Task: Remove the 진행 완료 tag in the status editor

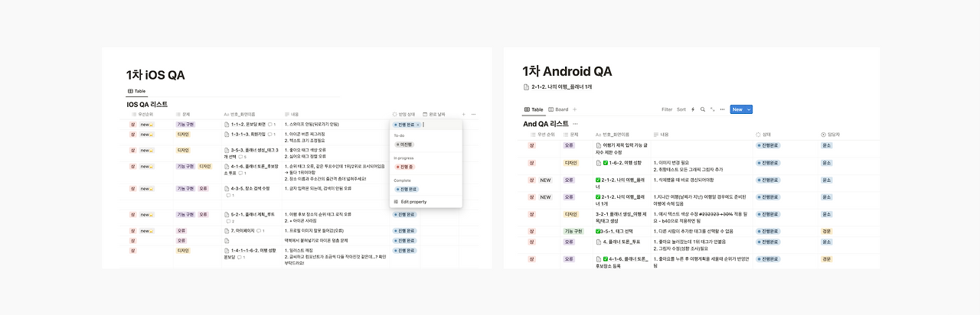Action: [418, 124]
